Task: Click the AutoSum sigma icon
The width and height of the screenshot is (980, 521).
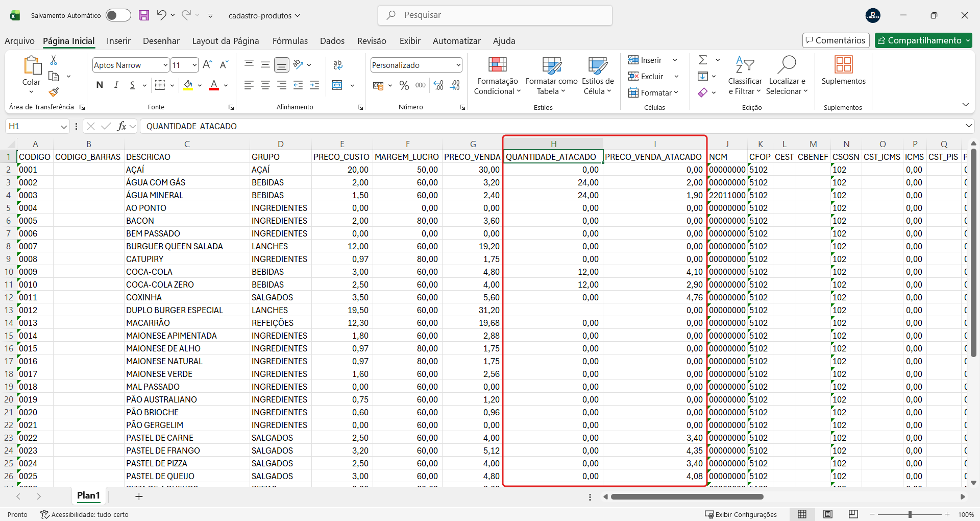Action: coord(703,60)
